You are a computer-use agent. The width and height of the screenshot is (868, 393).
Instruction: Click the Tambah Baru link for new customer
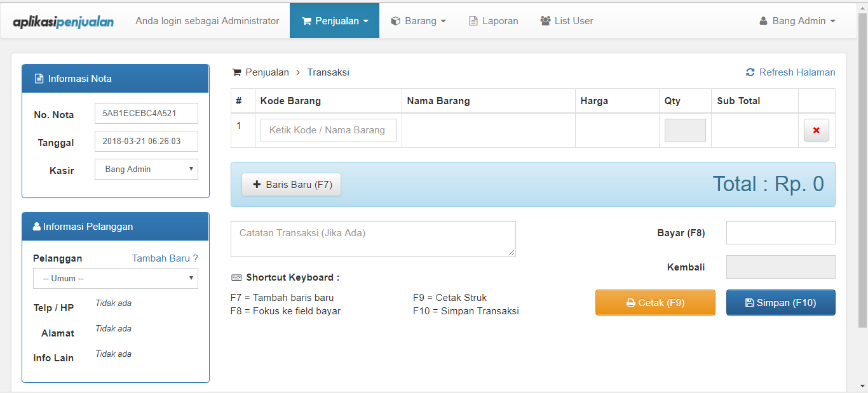coord(165,258)
